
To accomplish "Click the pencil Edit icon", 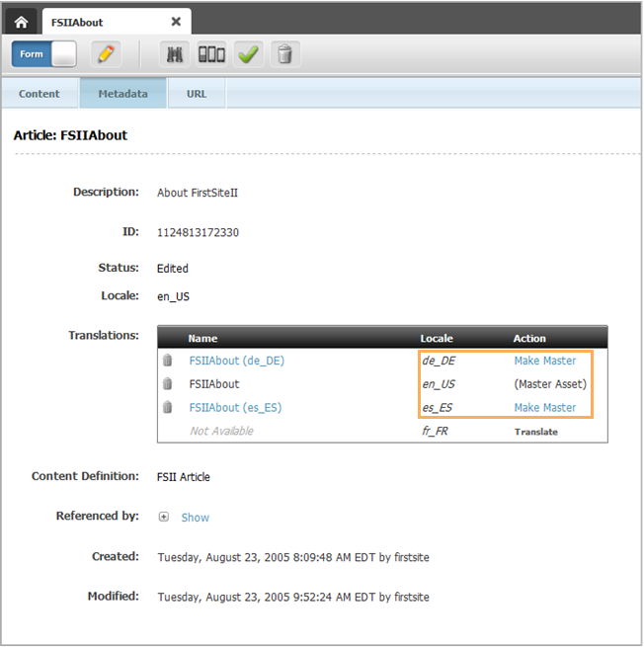I will point(106,54).
